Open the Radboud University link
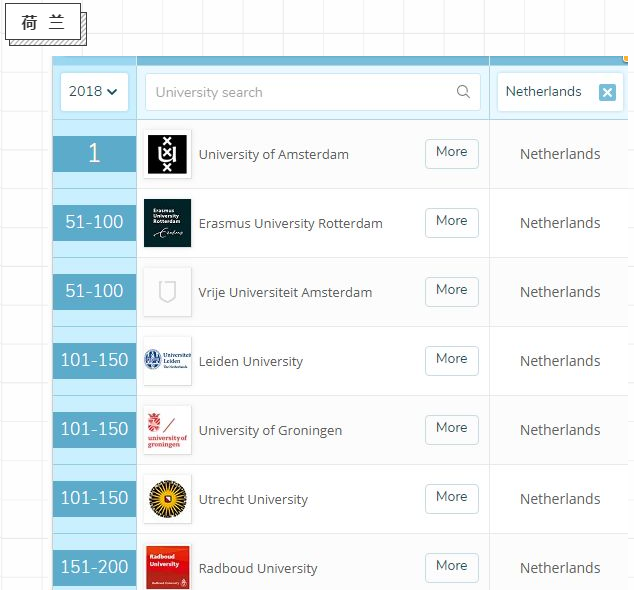The height and width of the screenshot is (590, 634). pos(258,569)
